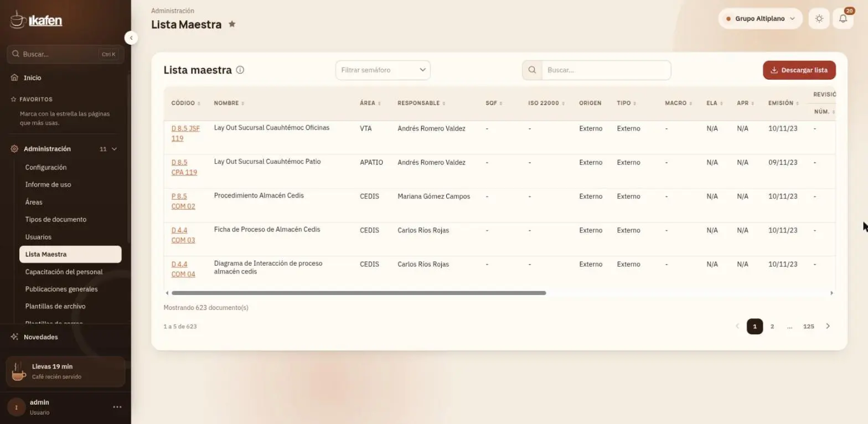The height and width of the screenshot is (424, 868).
Task: Sort table by EMISIÓN column
Action: (784, 103)
